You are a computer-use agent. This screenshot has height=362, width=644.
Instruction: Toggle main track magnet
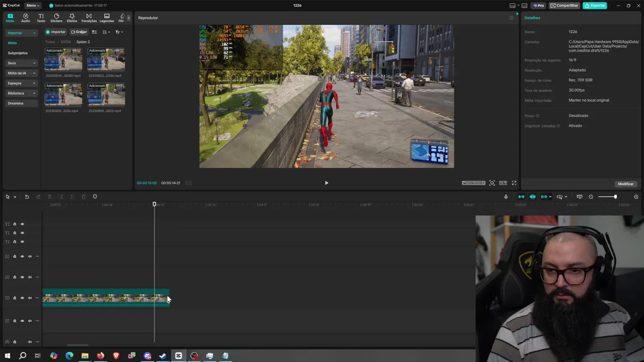coord(521,197)
